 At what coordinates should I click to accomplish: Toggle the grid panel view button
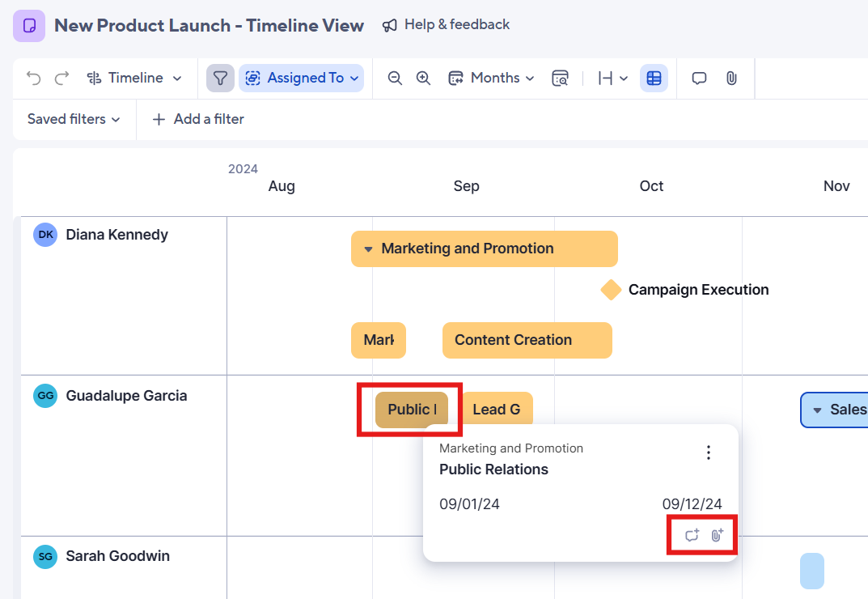tap(654, 78)
